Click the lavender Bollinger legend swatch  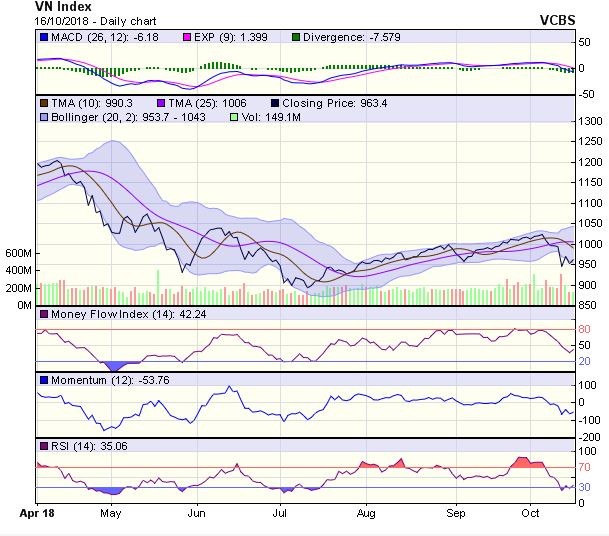(x=44, y=117)
